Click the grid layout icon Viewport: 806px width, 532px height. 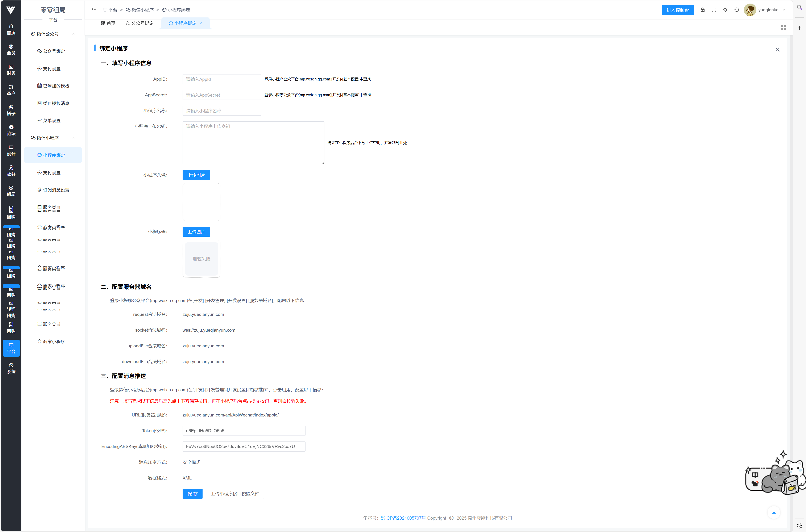783,28
